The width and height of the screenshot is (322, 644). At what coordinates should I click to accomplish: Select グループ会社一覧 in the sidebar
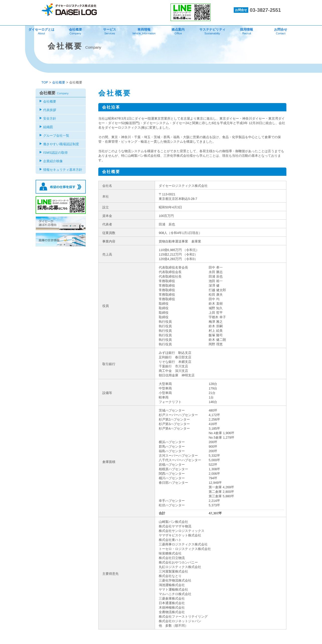point(61,135)
